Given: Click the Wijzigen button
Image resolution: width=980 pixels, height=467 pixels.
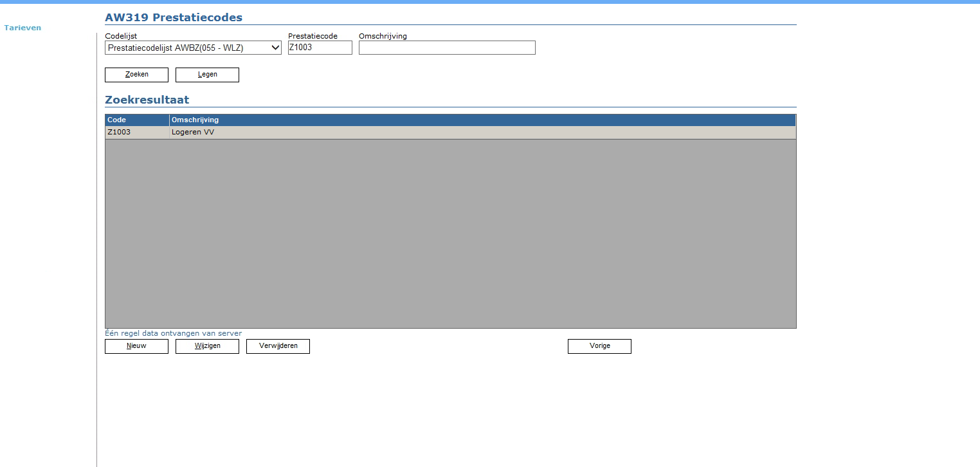Looking at the screenshot, I should [207, 346].
